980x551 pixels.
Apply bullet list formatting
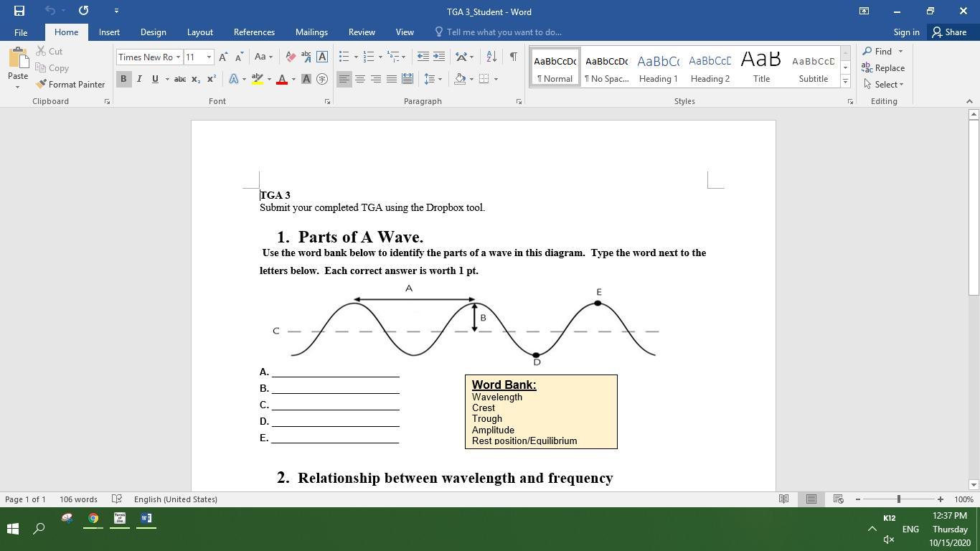tap(344, 57)
